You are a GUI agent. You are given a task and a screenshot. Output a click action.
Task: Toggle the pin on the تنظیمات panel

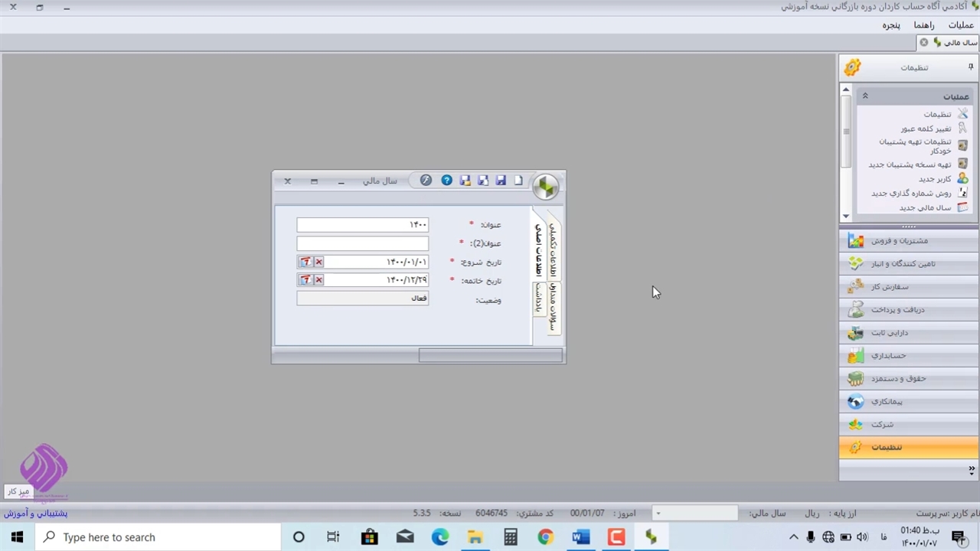point(971,67)
